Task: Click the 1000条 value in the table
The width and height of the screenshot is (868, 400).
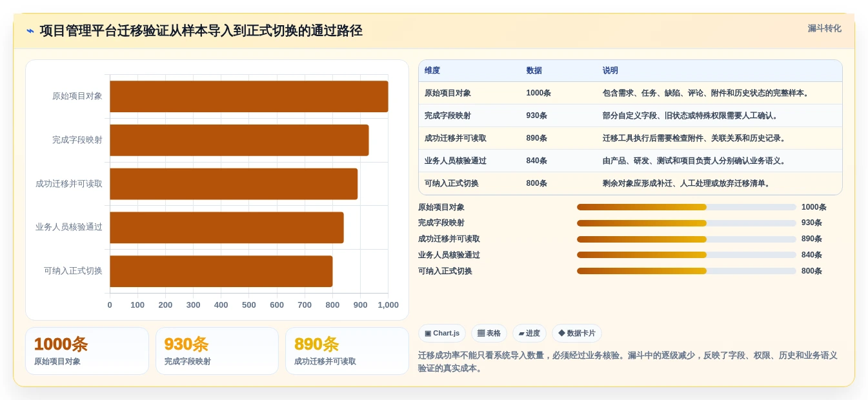Action: point(539,93)
